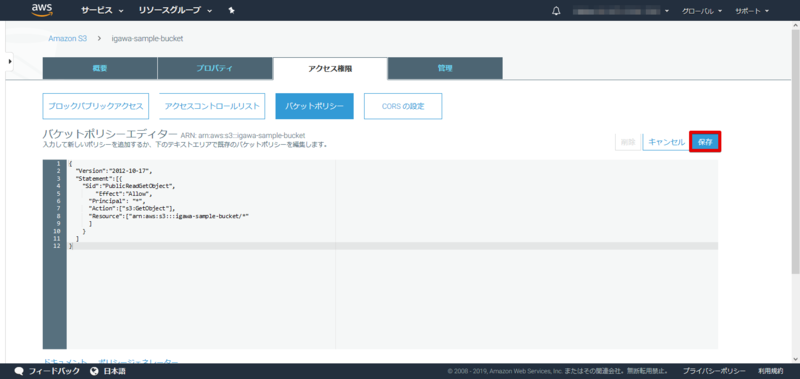This screenshot has width=800, height=379.
Task: Open the サポート dropdown menu
Action: (751, 11)
